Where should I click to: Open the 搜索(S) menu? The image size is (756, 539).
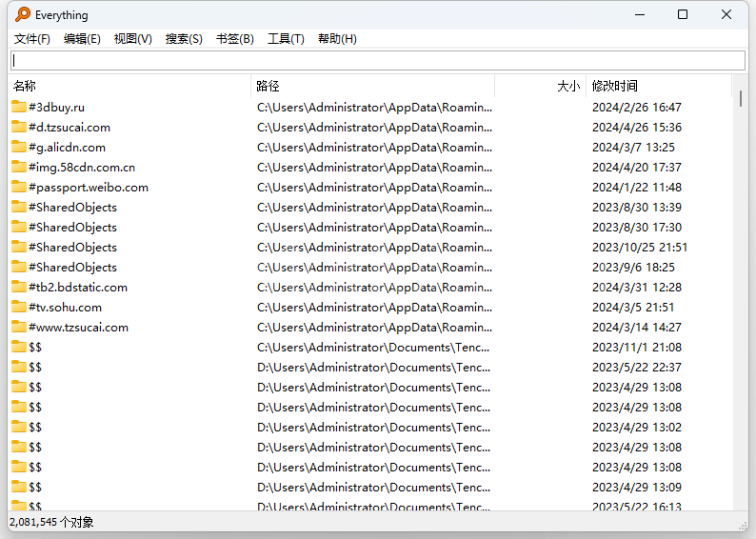pyautogui.click(x=184, y=39)
